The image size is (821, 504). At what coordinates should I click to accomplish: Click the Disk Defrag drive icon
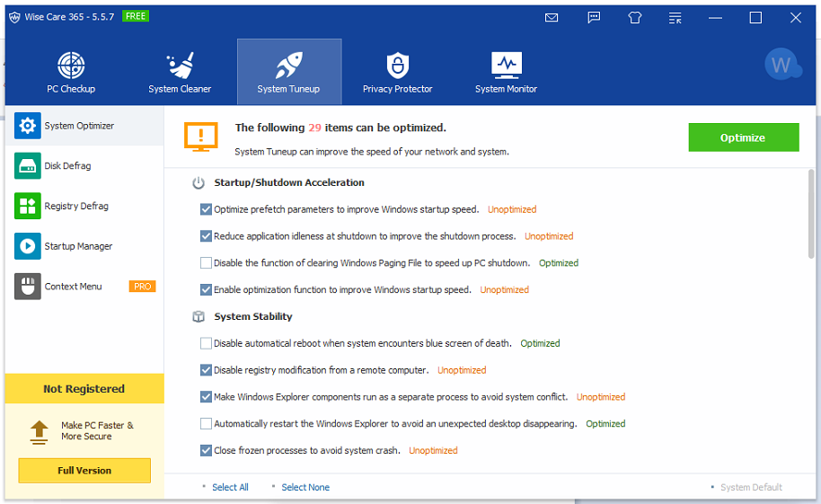(28, 166)
